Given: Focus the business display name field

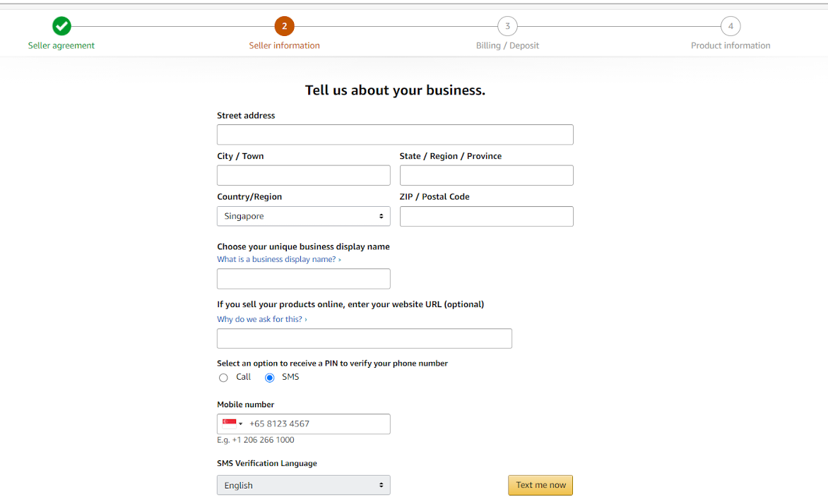Looking at the screenshot, I should (x=304, y=279).
